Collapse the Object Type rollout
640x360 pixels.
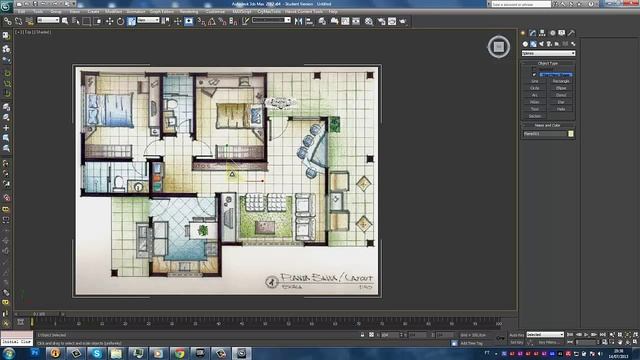pos(548,63)
